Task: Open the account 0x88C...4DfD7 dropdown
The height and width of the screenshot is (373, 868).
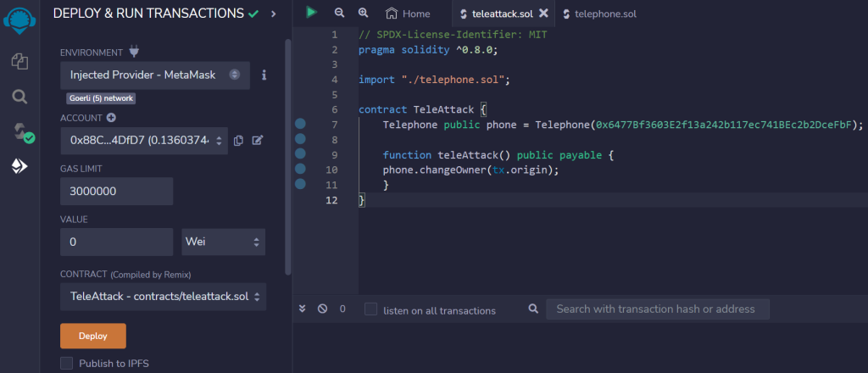Action: (144, 141)
